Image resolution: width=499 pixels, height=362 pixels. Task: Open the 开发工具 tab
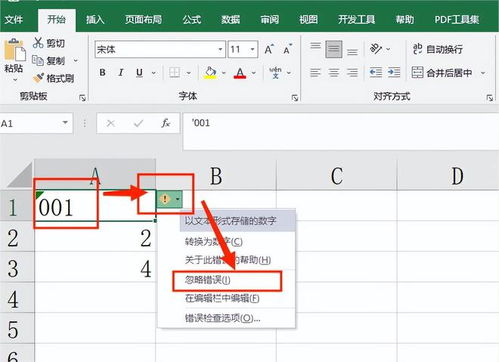tap(356, 19)
